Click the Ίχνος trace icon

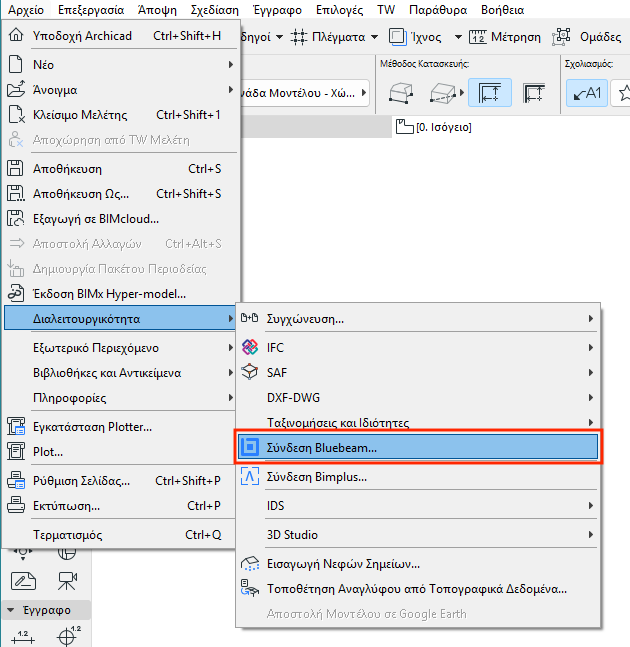pyautogui.click(x=398, y=37)
